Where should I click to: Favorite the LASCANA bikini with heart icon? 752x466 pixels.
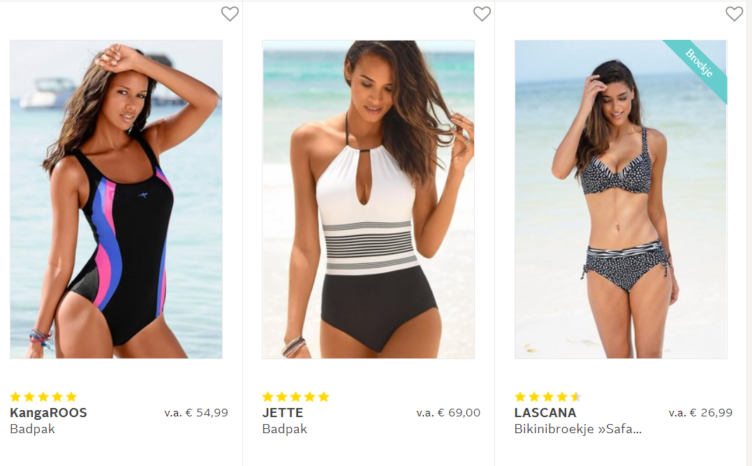(734, 14)
